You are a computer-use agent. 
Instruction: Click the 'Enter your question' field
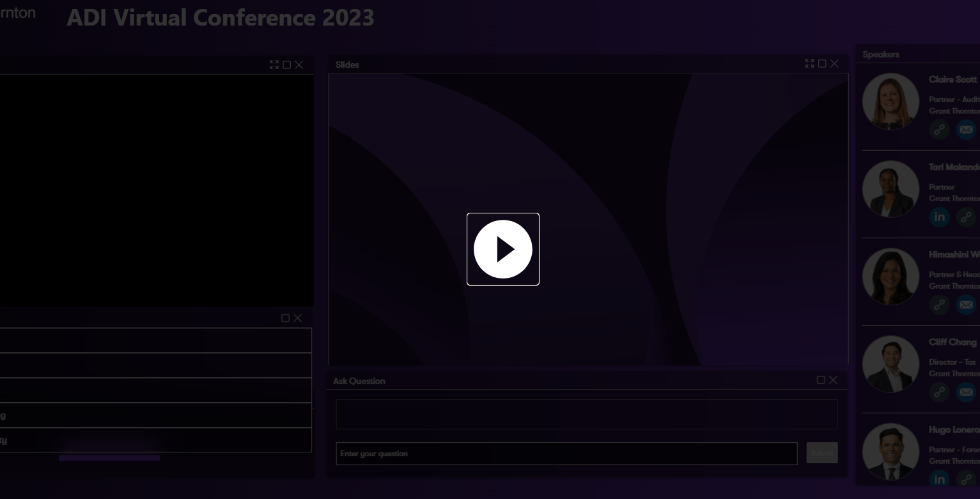pos(566,454)
